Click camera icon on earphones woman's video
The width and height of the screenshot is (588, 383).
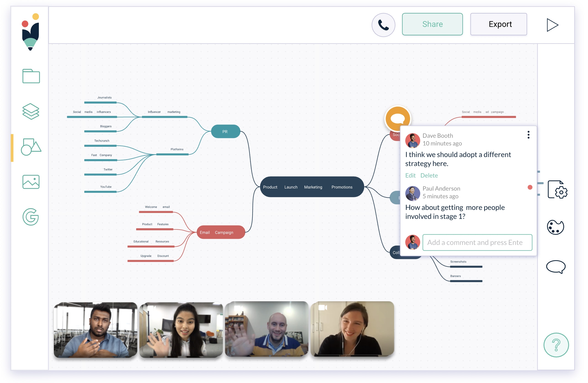(323, 307)
